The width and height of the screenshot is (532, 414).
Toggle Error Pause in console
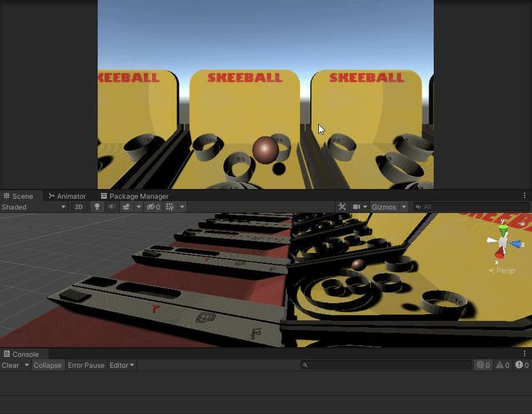(86, 365)
